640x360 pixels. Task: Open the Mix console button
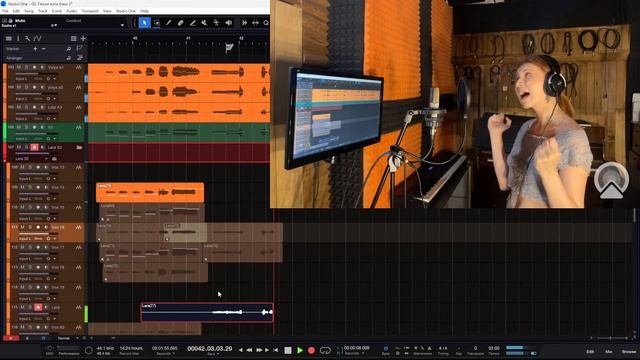click(609, 351)
